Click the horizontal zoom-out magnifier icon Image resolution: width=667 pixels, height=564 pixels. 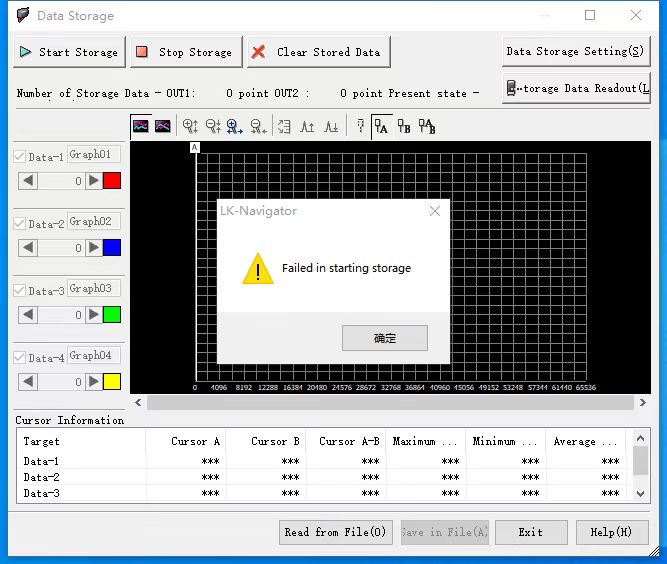[x=258, y=126]
